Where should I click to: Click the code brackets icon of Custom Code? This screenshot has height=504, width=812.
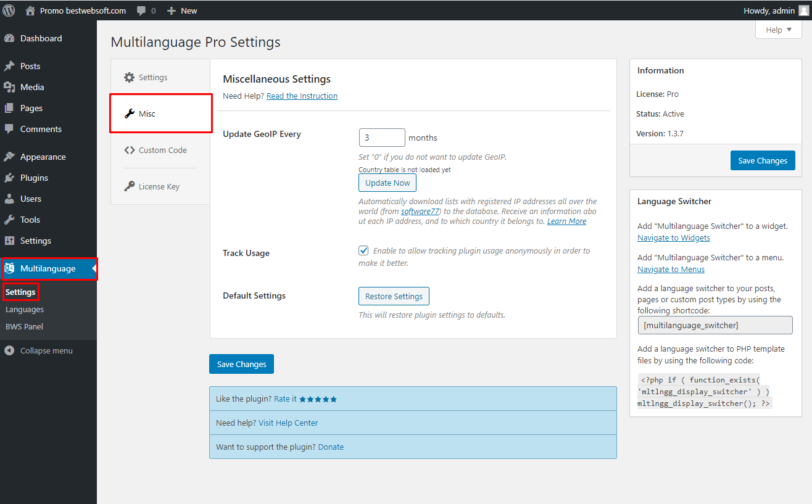pyautogui.click(x=129, y=150)
